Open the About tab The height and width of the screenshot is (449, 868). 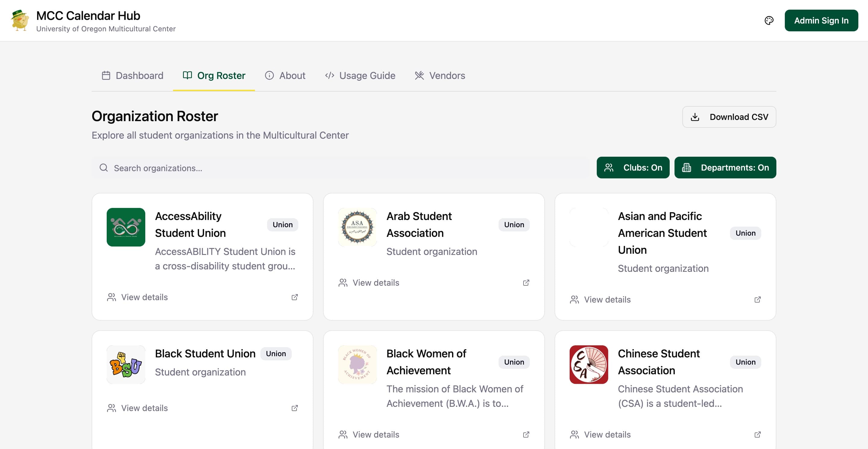(285, 75)
